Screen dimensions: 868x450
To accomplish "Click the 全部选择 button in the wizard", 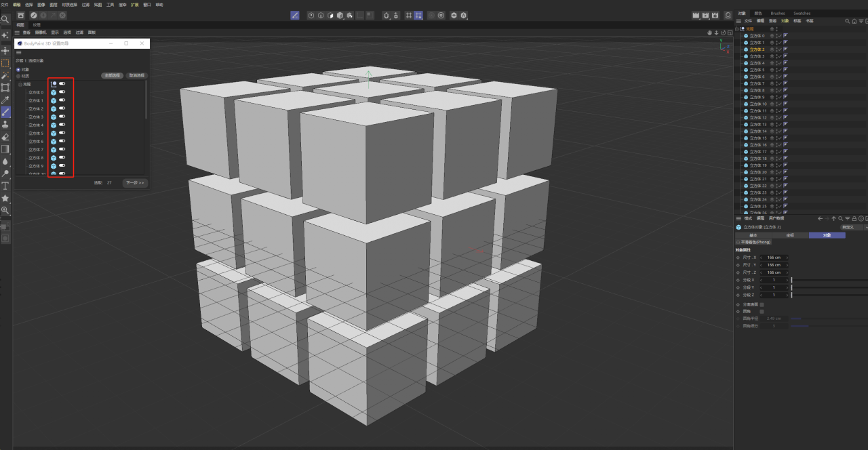I will tap(111, 75).
